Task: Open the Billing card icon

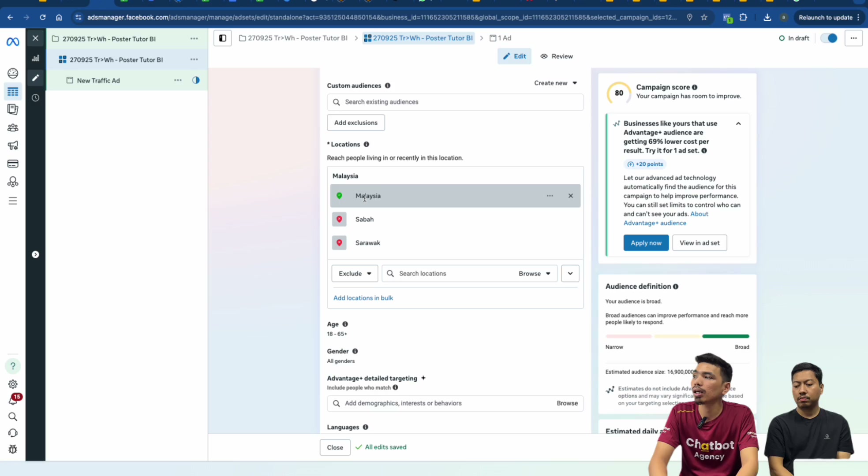Action: click(x=13, y=164)
